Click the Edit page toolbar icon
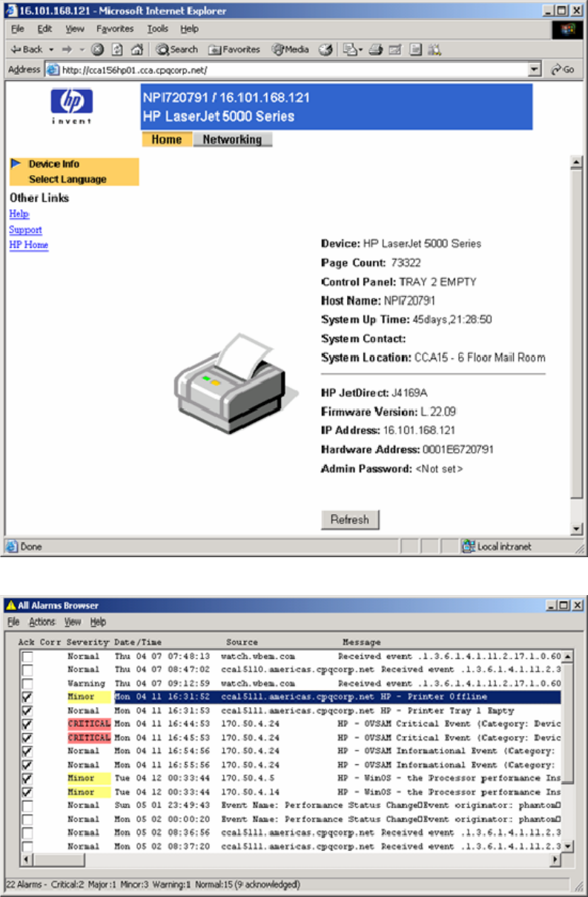The width and height of the screenshot is (588, 897). 396,50
